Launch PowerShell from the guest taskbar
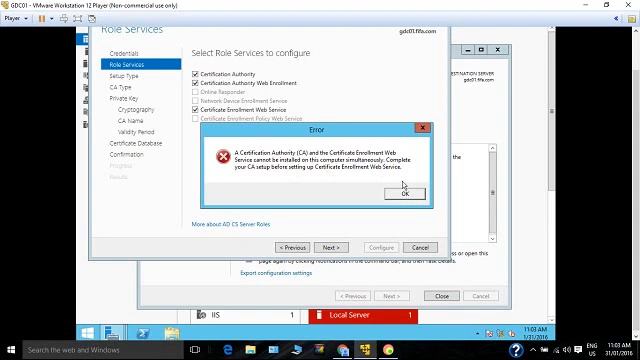Screen dimensions: 640x360 pyautogui.click(x=142, y=333)
